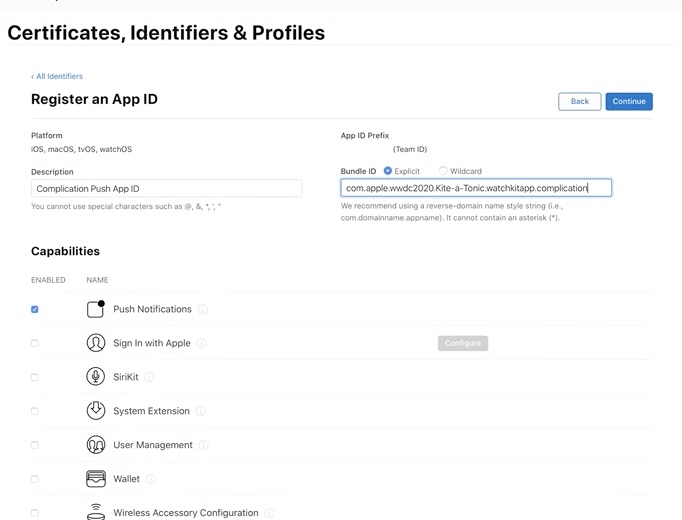The height and width of the screenshot is (520, 682).
Task: Click the User Management headphones icon
Action: [x=96, y=445]
